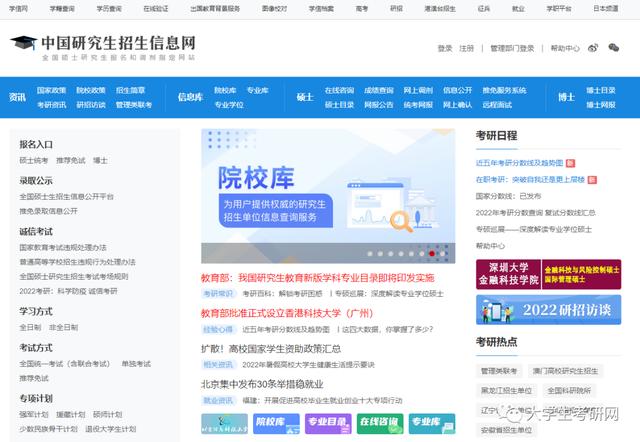Open 推荐免试 under 报名入口

click(71, 160)
